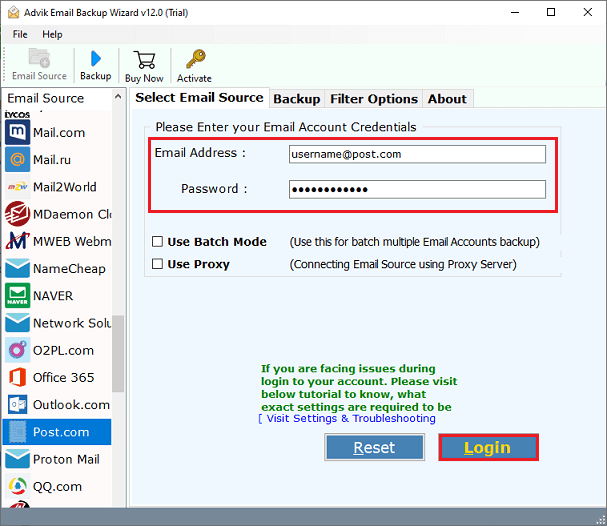Select Mail2World label in source list
Screen dimensions: 607x526
click(65, 187)
